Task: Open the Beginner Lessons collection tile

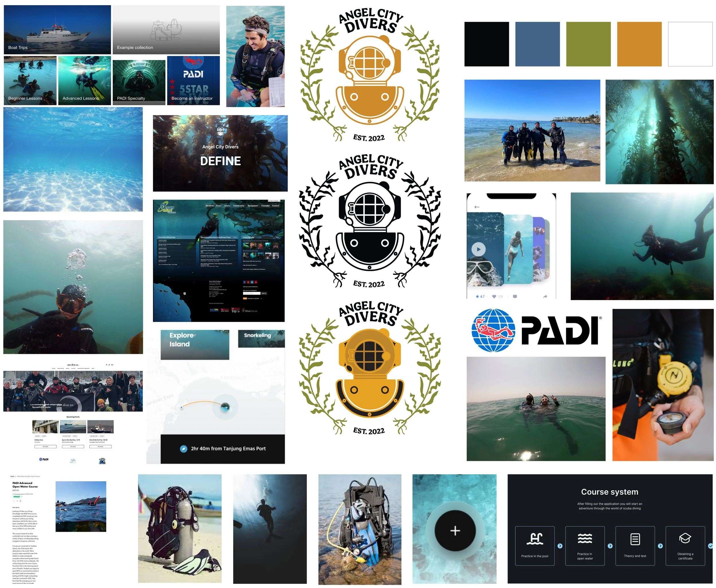Action: pos(30,81)
